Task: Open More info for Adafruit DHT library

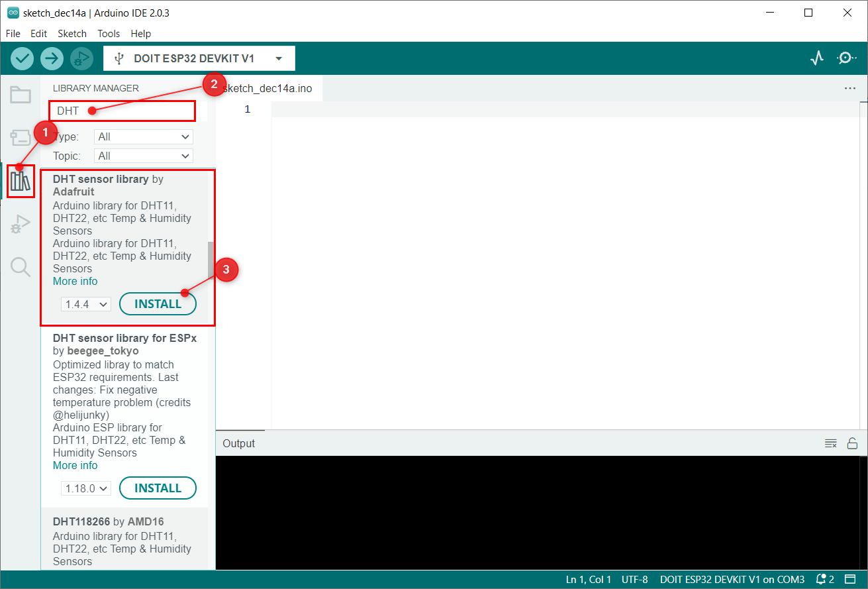Action: [x=75, y=281]
